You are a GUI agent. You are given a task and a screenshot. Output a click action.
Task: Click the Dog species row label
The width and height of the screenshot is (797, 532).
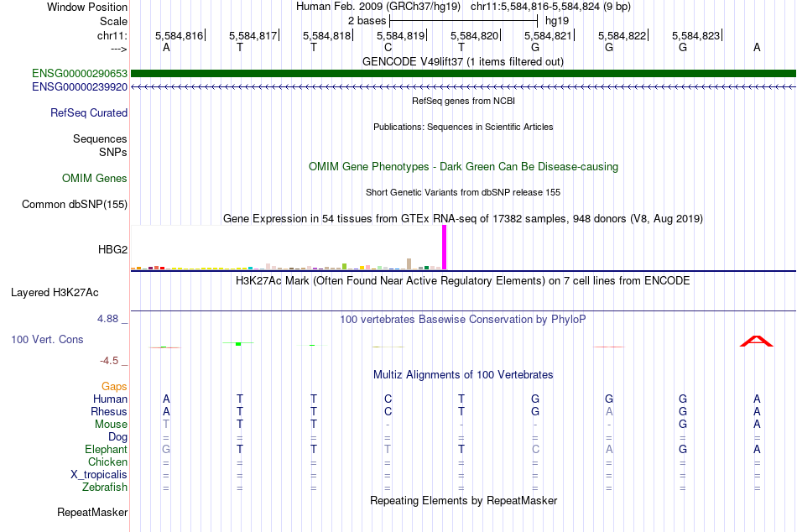point(118,437)
